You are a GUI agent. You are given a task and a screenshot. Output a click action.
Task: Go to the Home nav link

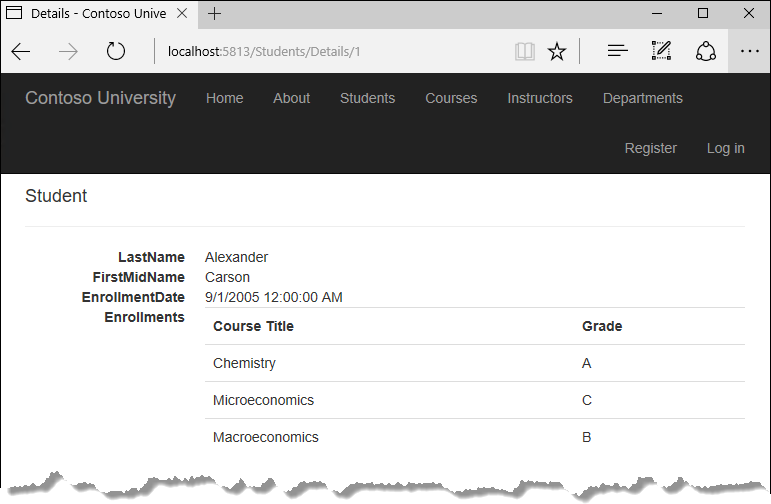[x=225, y=98]
